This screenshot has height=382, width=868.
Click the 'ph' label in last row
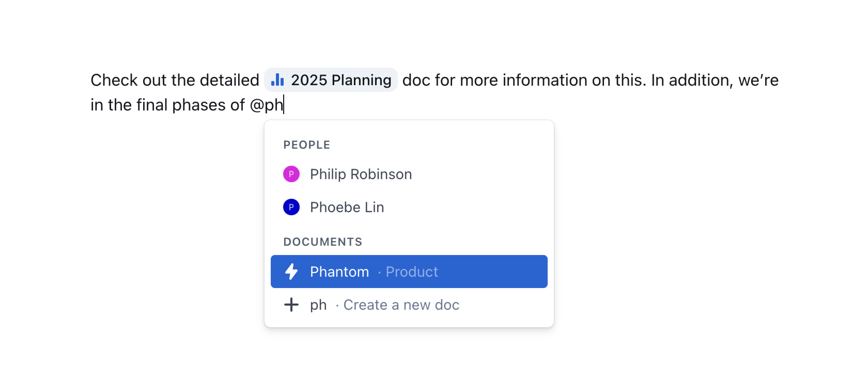point(318,305)
